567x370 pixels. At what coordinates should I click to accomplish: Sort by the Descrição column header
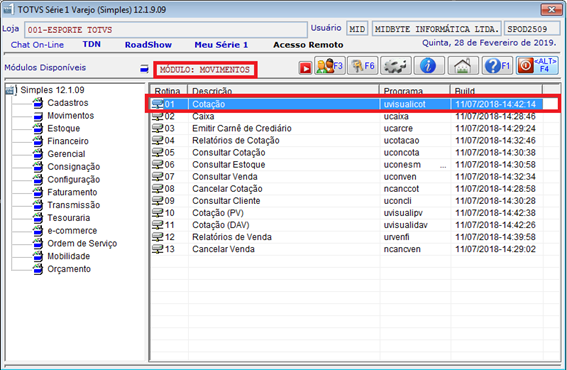coord(284,90)
